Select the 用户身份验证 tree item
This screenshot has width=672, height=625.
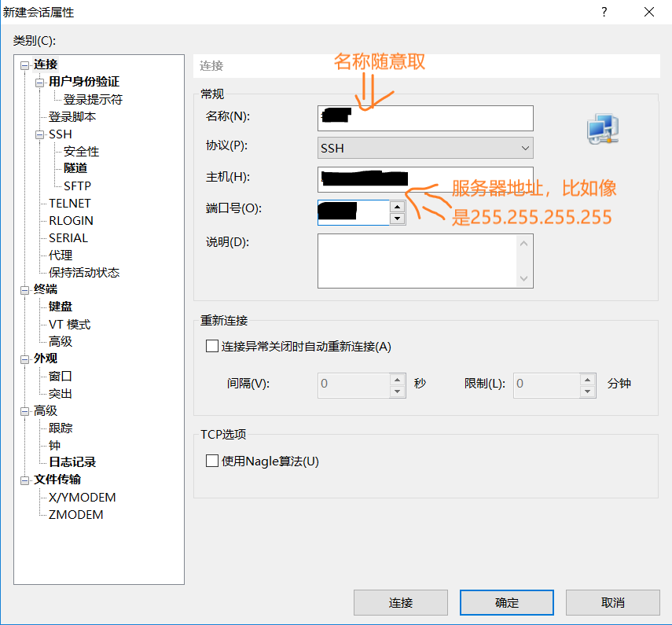(84, 82)
